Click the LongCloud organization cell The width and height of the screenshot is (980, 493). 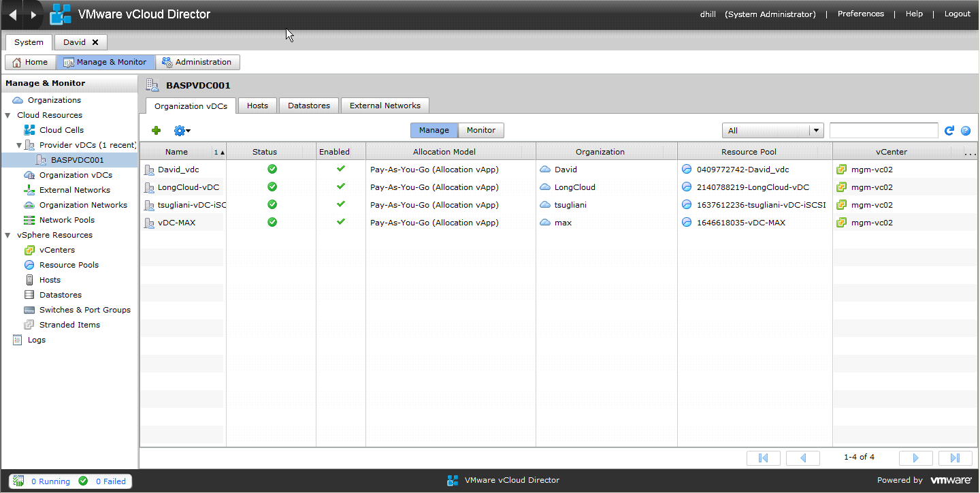pos(574,187)
